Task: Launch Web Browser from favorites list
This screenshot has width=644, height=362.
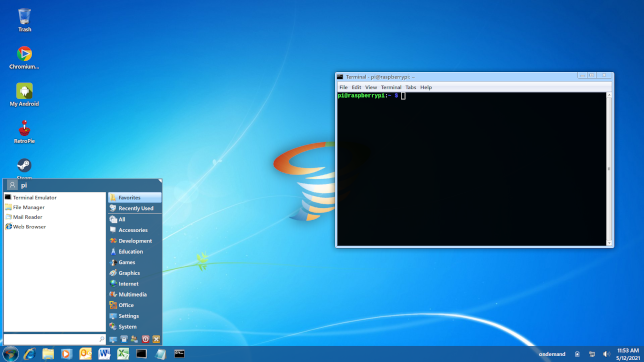Action: click(x=55, y=227)
